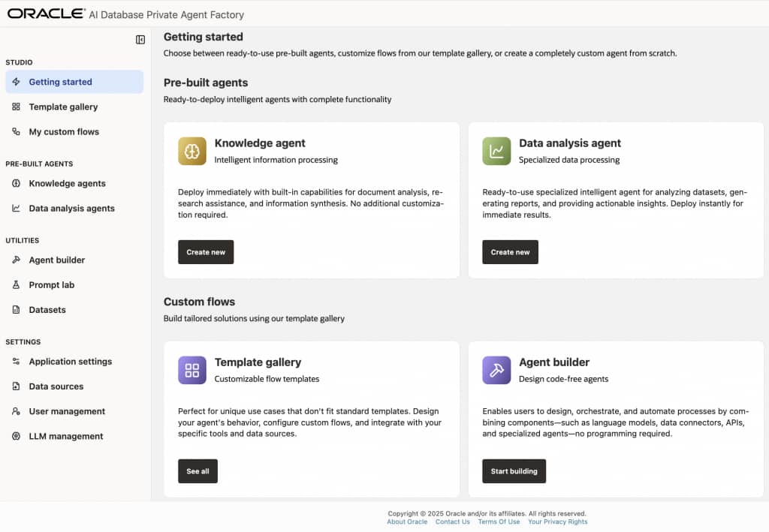Create new Data analysis agent
769x532 pixels.
pyautogui.click(x=510, y=252)
